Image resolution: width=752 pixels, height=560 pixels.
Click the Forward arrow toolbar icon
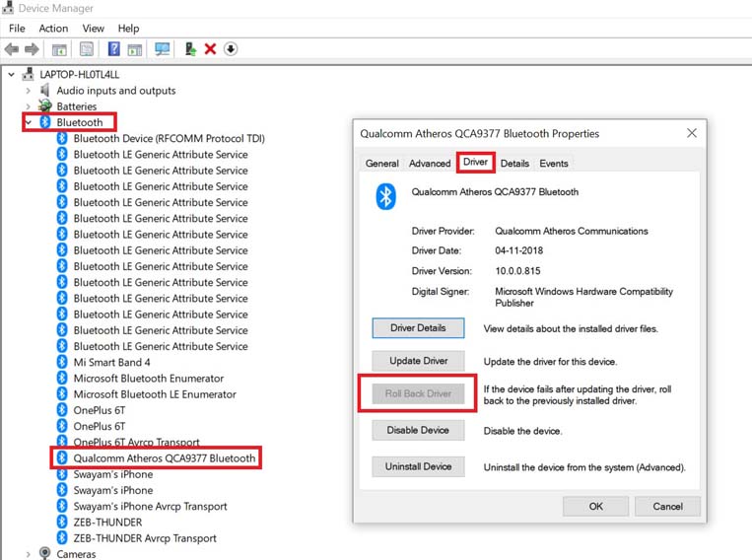pyautogui.click(x=32, y=49)
